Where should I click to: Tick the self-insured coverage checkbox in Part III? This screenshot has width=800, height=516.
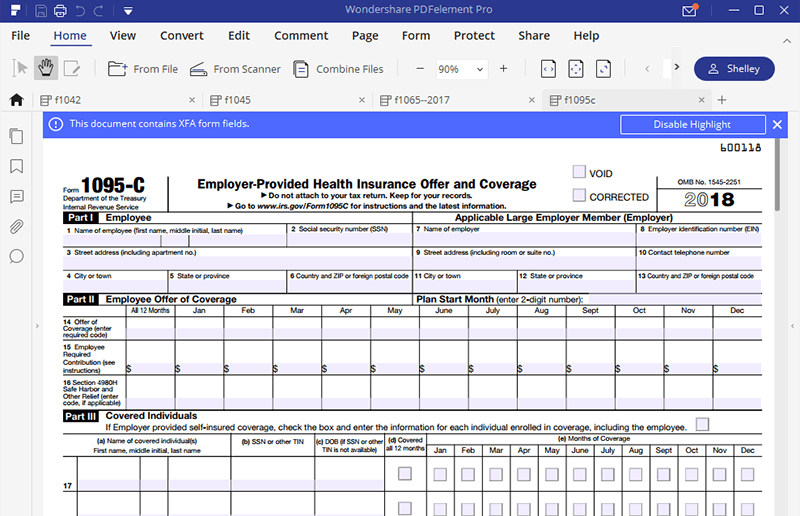(x=702, y=425)
